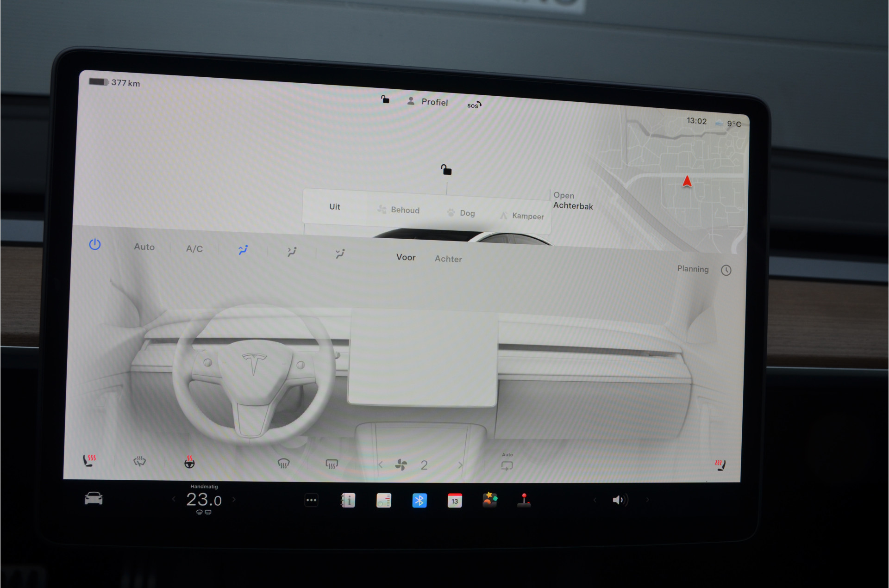Turn on driver seat heating

click(89, 460)
